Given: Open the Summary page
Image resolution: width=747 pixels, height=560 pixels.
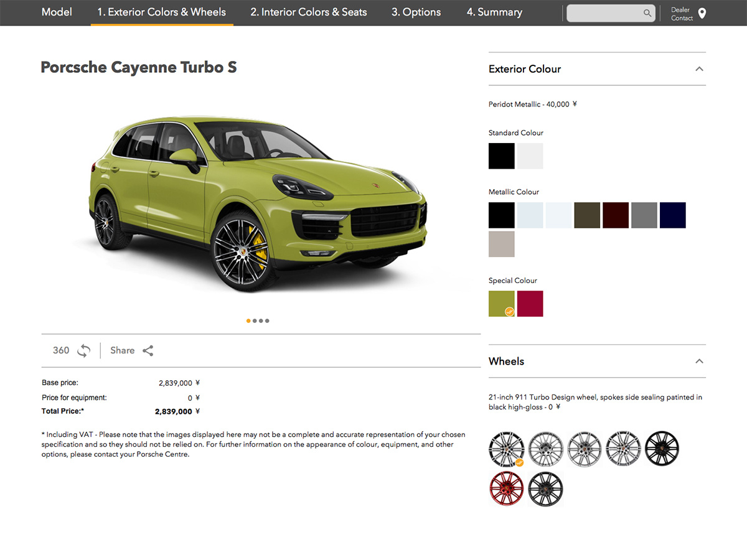Looking at the screenshot, I should coord(494,12).
